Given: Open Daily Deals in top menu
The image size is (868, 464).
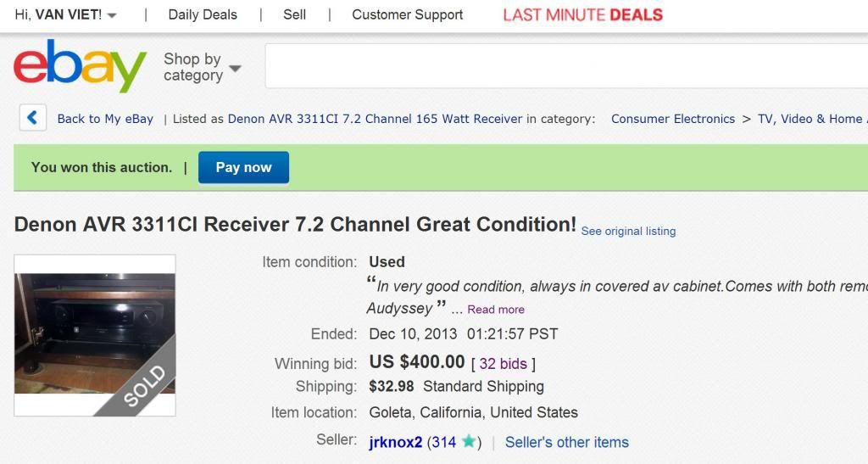Looking at the screenshot, I should [203, 15].
